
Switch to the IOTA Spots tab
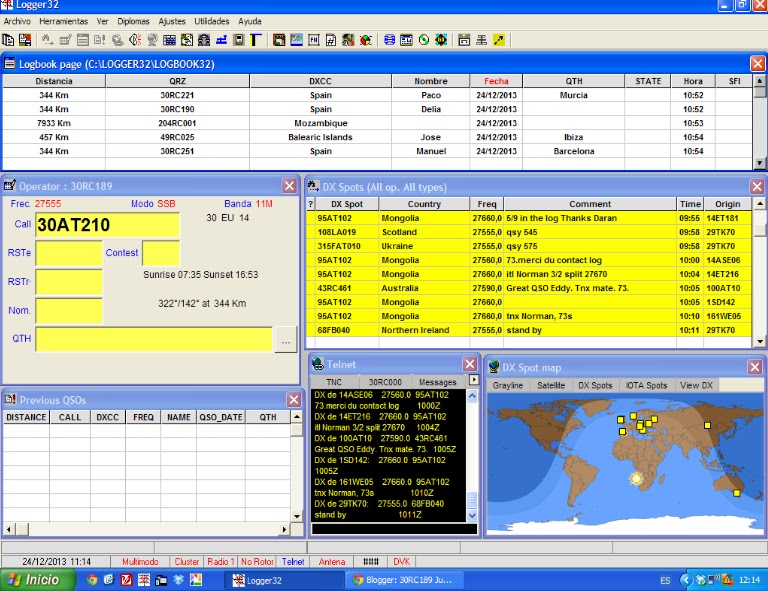pyautogui.click(x=646, y=385)
